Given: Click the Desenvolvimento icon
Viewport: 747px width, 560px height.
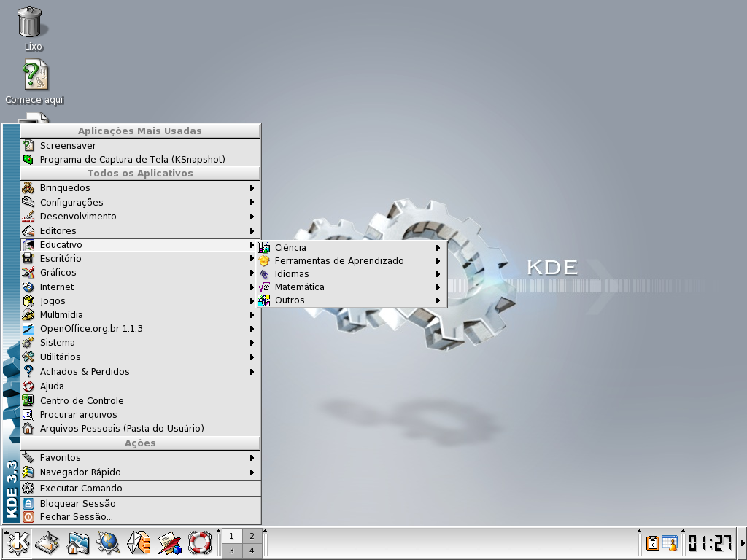Looking at the screenshot, I should tap(28, 216).
